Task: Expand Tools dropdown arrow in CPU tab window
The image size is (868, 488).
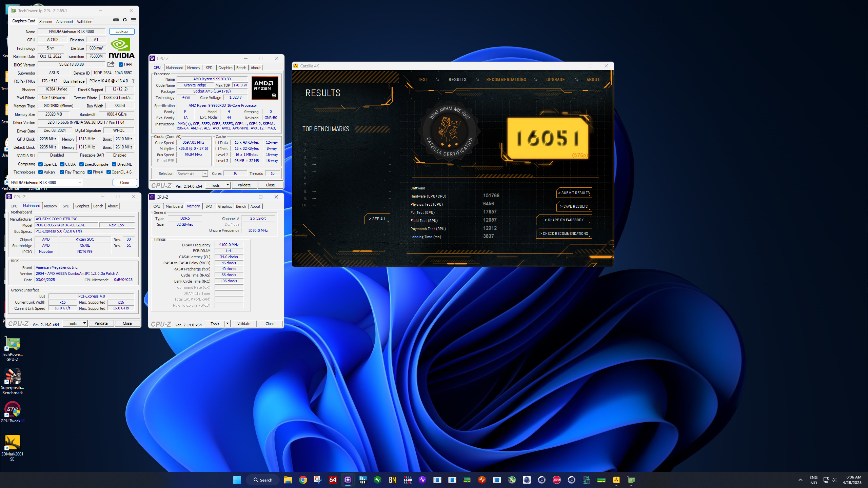Action: (228, 185)
